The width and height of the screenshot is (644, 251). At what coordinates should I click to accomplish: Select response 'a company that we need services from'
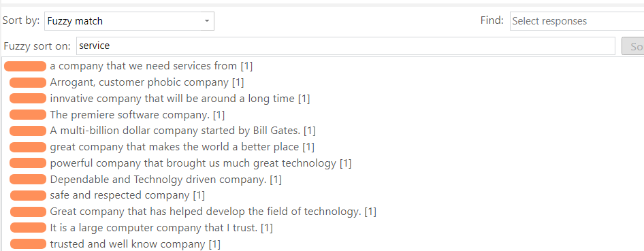(151, 65)
